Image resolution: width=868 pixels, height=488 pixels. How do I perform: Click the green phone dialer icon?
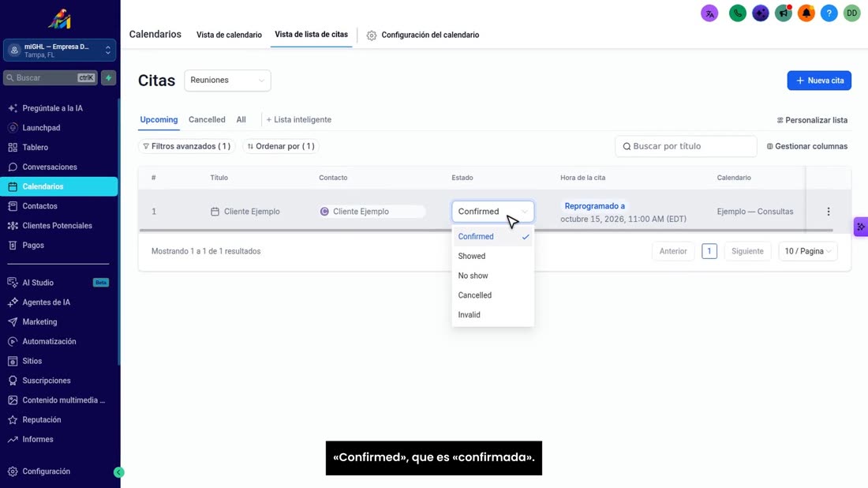point(737,13)
